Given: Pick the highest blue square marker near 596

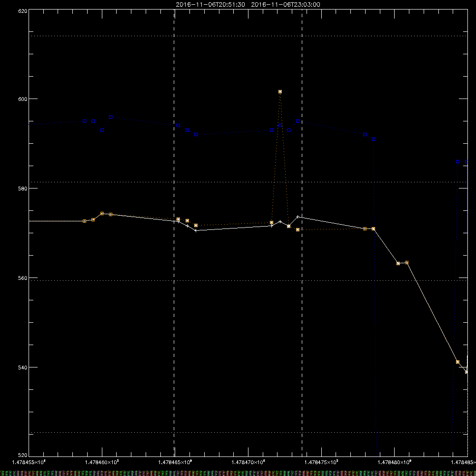Looking at the screenshot, I should pyautogui.click(x=111, y=117).
